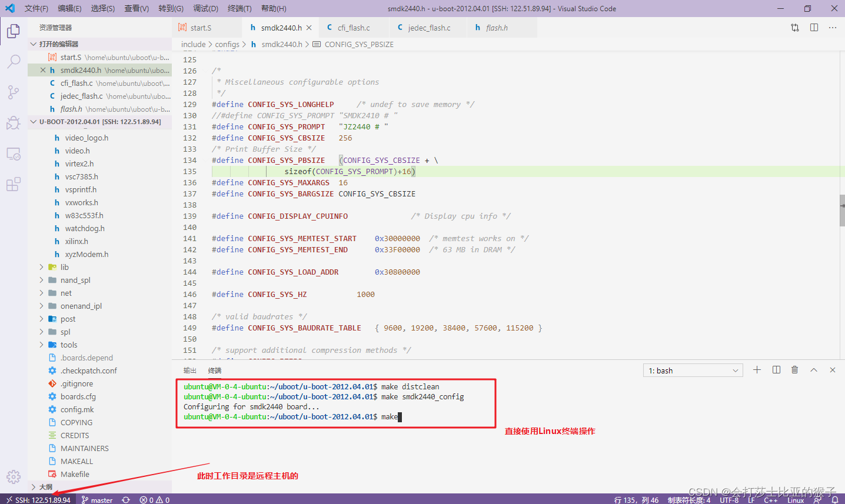Expand the nand_spl folder
Image resolution: width=845 pixels, height=504 pixels.
tap(42, 280)
